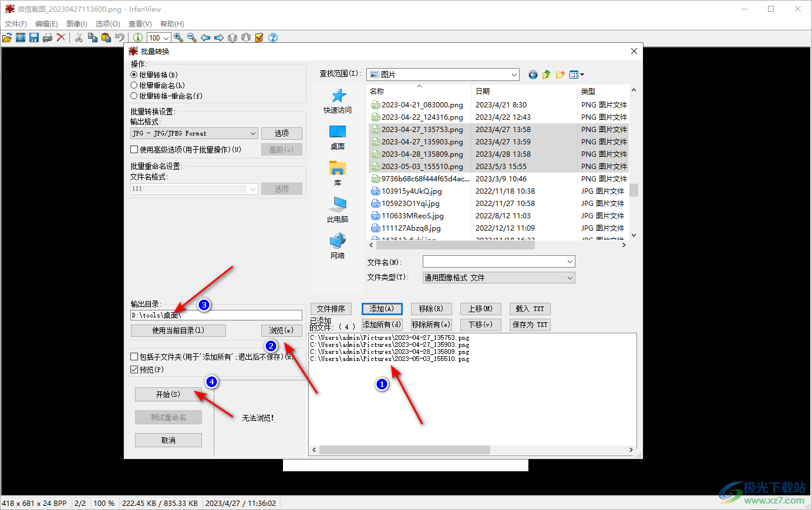Click the 取消 cancel button

click(x=168, y=440)
